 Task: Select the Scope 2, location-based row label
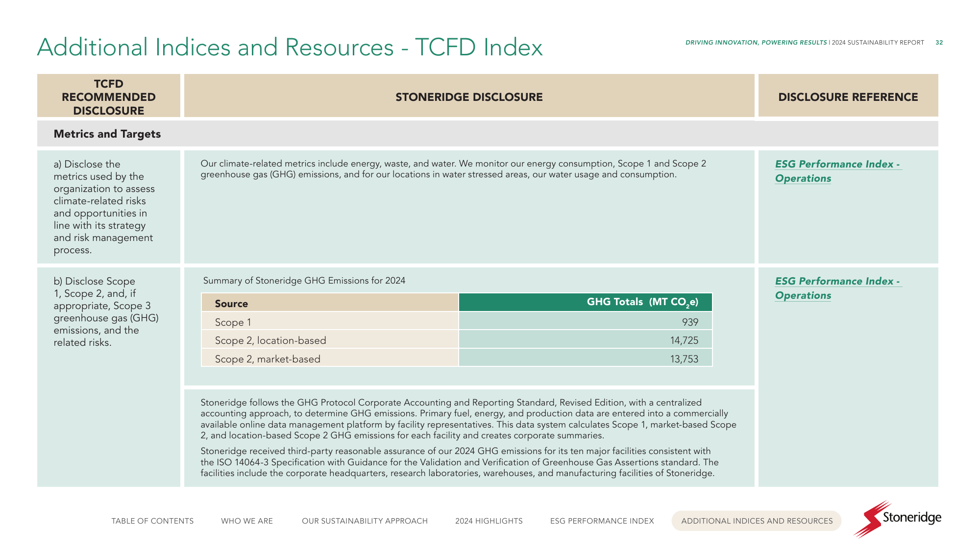pyautogui.click(x=270, y=340)
